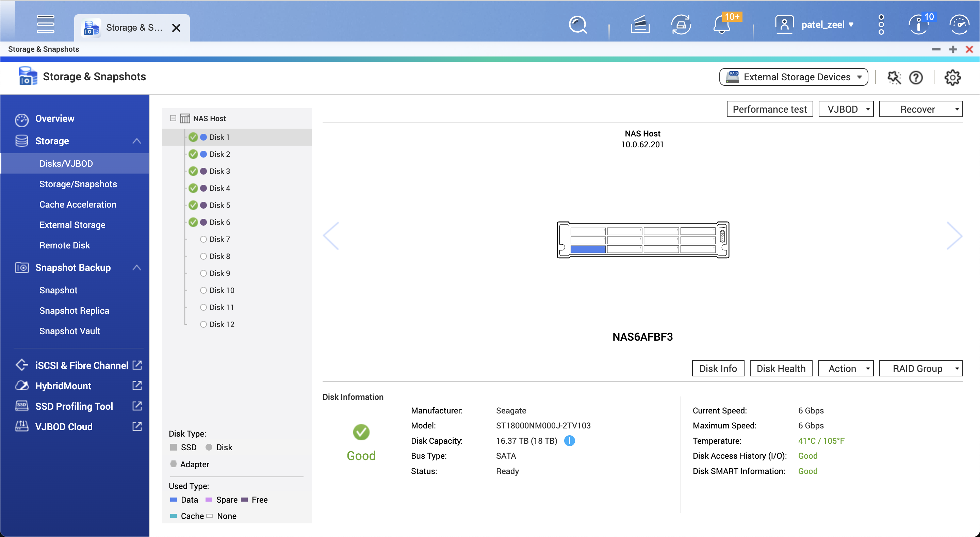Open global settings gear icon
980x537 pixels.
pos(952,77)
